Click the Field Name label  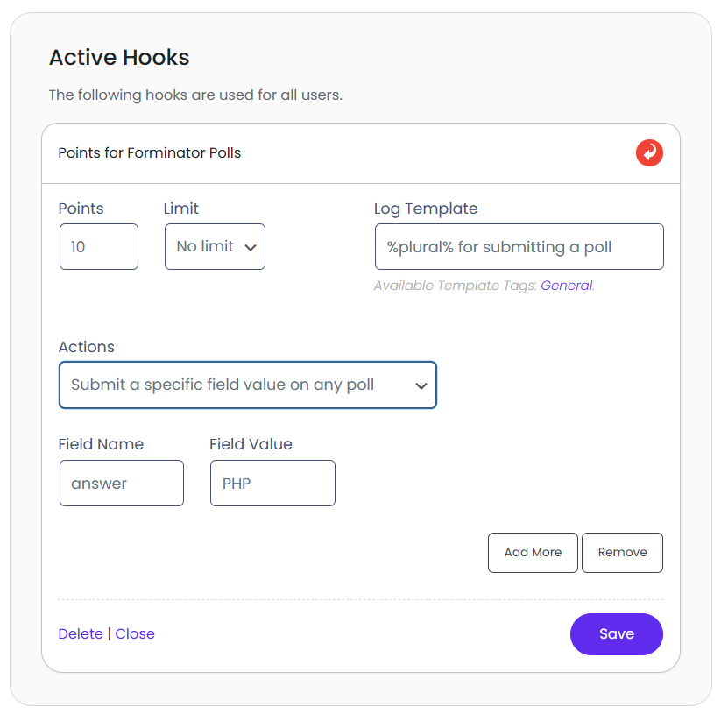tap(101, 444)
